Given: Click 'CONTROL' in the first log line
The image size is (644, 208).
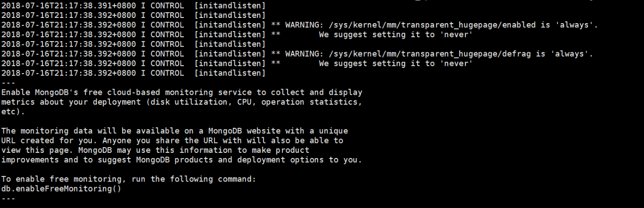Looking at the screenshot, I should (167, 6).
